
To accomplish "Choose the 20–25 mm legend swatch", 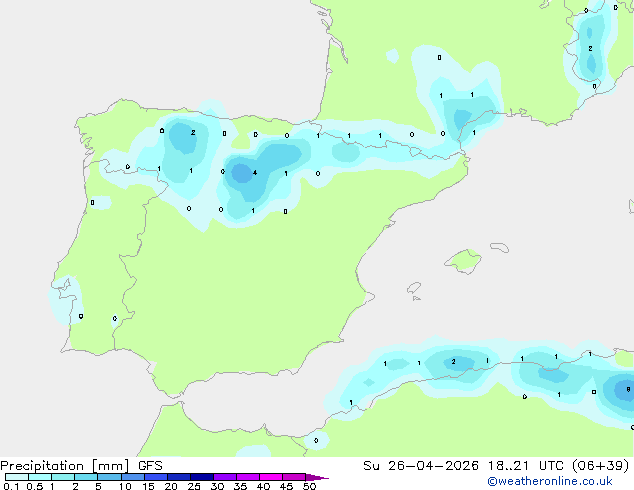I will coord(179,477).
